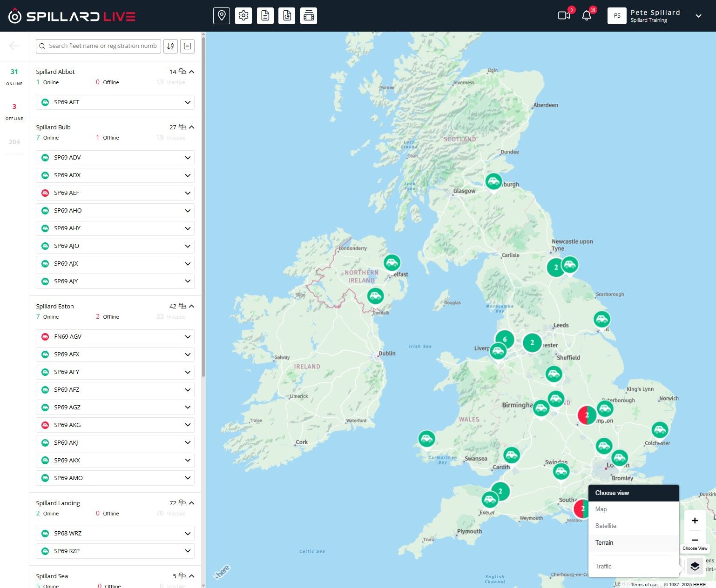Click the red offline icon for FN69 AGV
Screen dimensions: 716x588
coord(45,337)
